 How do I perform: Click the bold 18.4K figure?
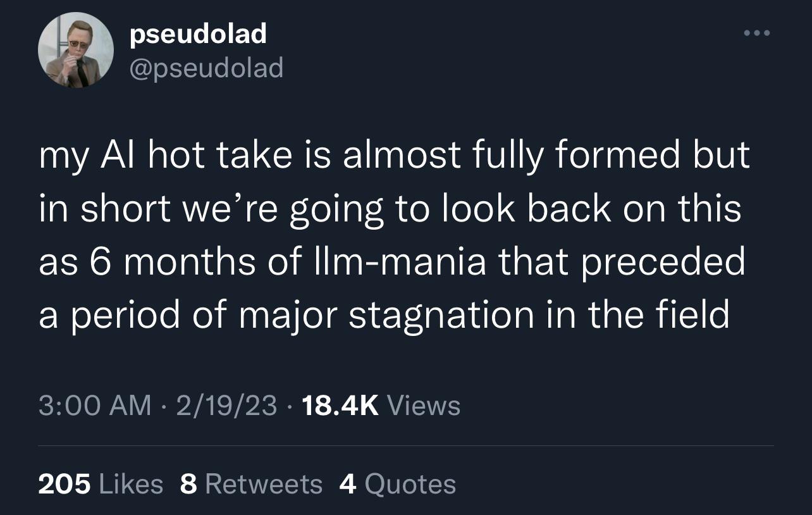pos(340,405)
